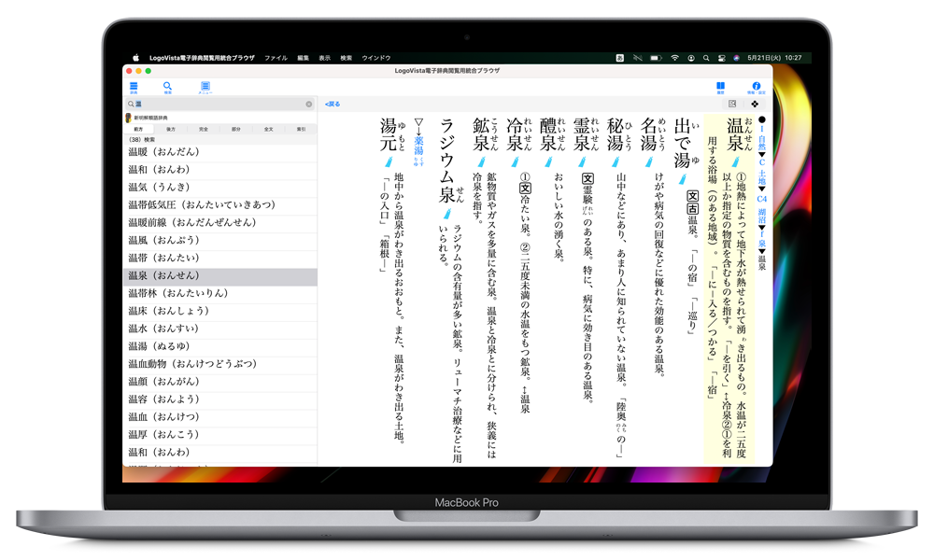Click the marker icon under the 霊泉 headword
Screen dimensions: 934x560
click(x=582, y=161)
